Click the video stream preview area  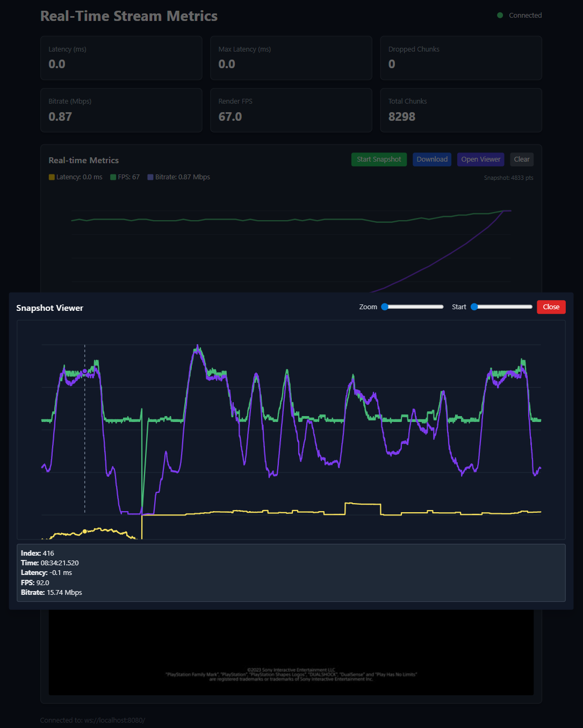pyautogui.click(x=291, y=652)
